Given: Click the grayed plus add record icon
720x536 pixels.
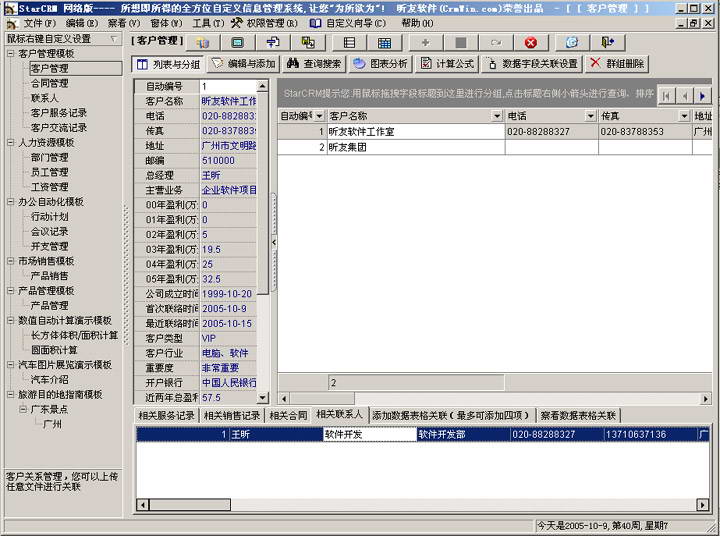Looking at the screenshot, I should tap(425, 43).
